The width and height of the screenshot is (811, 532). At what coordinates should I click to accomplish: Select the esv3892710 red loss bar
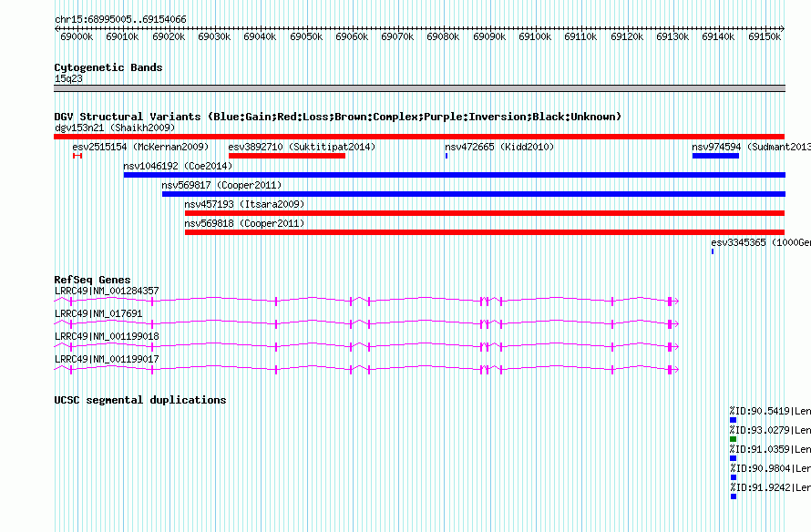287,156
